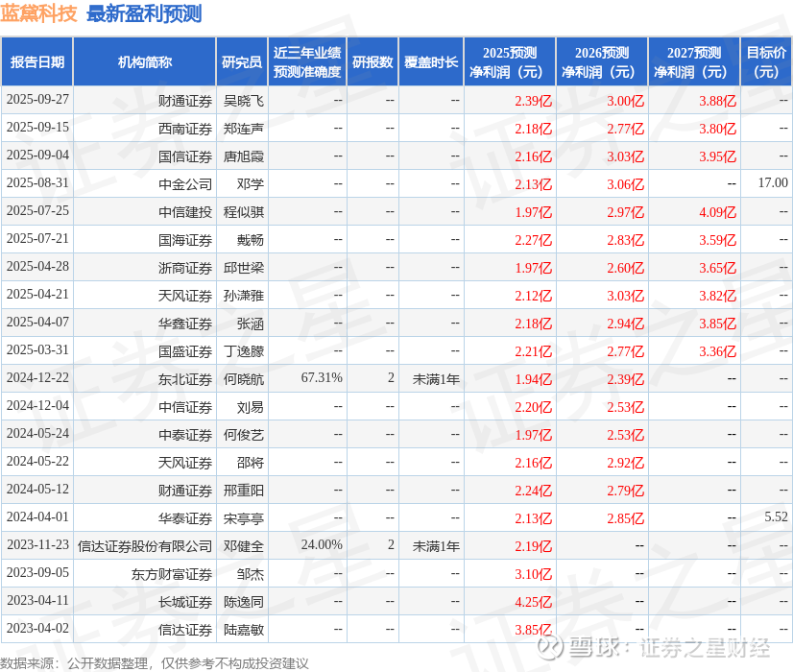Select analyst 郑连声
The height and width of the screenshot is (672, 793).
[x=244, y=129]
